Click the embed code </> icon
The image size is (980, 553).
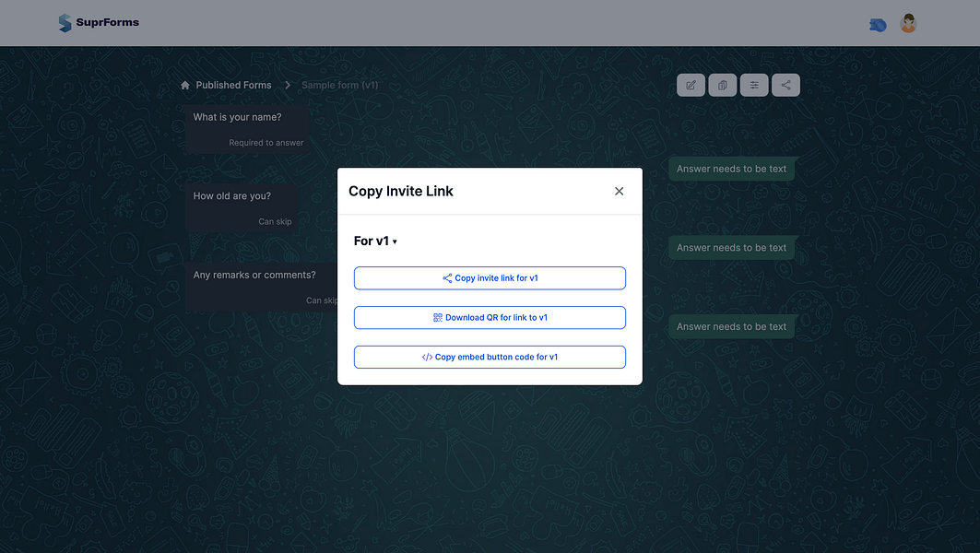pyautogui.click(x=427, y=357)
